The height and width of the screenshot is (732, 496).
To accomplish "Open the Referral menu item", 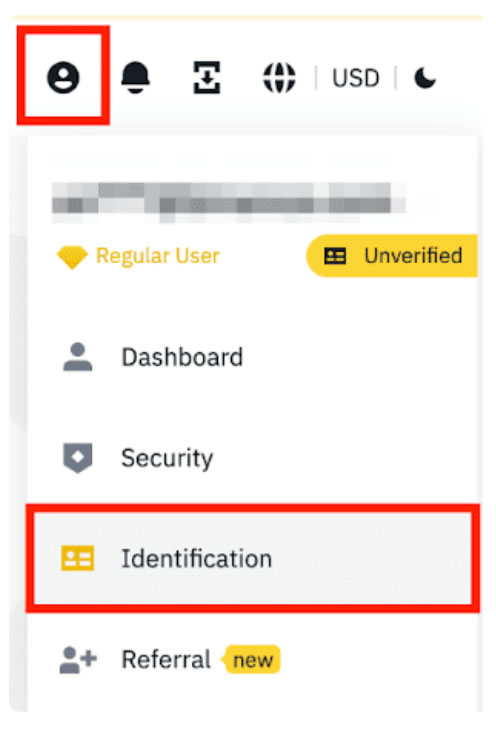I will coord(253,659).
